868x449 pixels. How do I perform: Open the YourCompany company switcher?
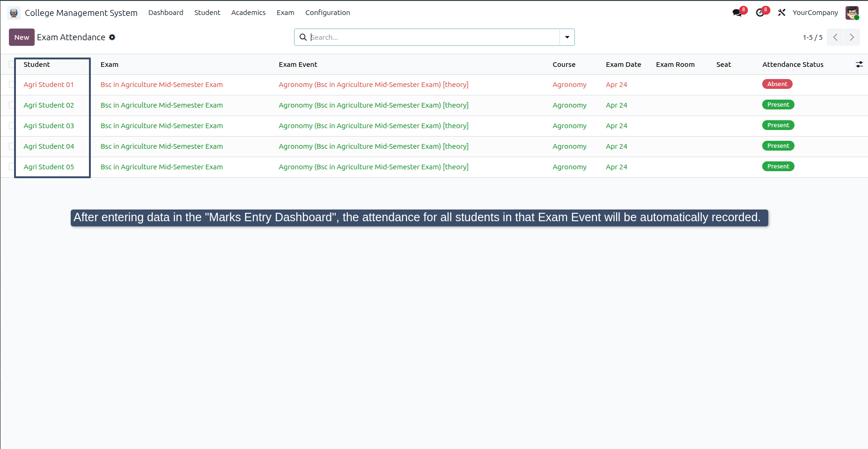(815, 13)
